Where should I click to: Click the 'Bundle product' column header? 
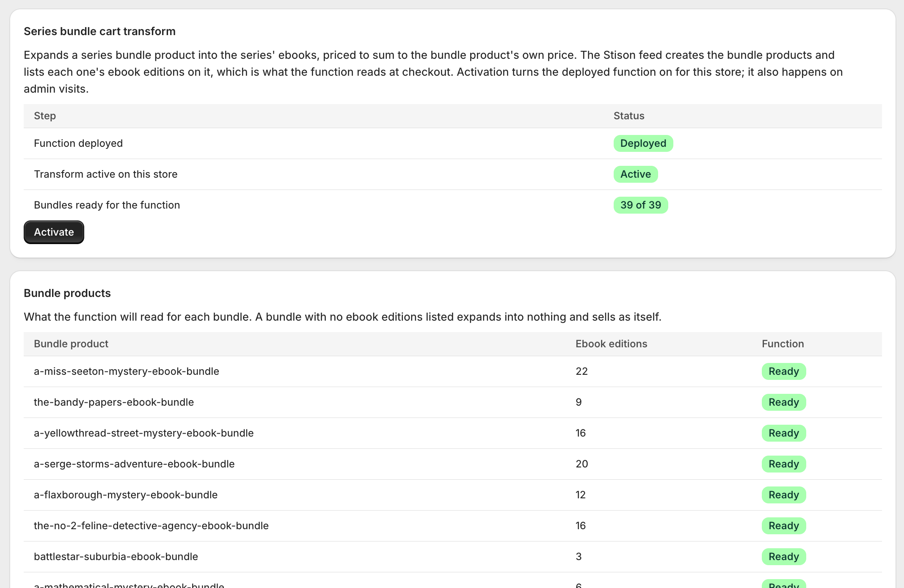tap(71, 344)
